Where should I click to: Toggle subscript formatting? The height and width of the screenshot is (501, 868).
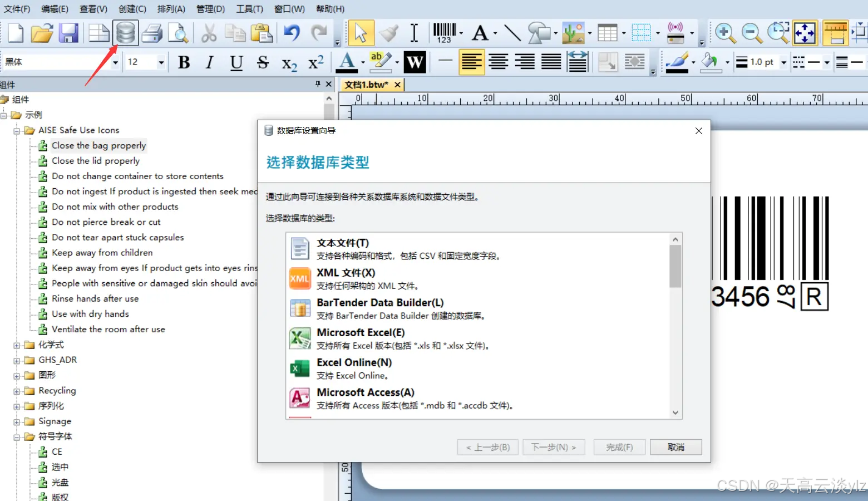[x=289, y=63]
